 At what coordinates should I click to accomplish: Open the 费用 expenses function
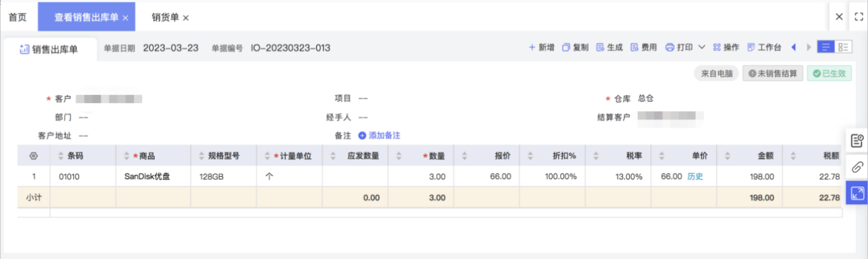644,47
